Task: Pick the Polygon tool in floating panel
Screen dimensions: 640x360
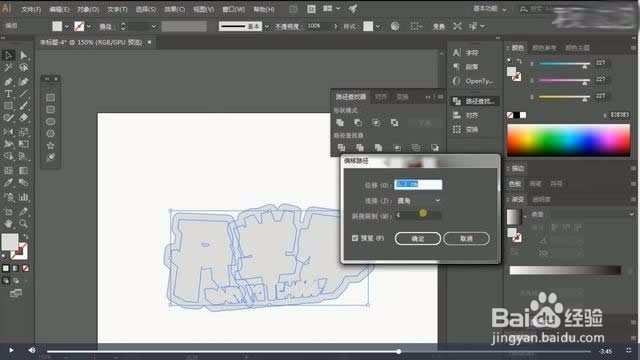Action: point(51,133)
